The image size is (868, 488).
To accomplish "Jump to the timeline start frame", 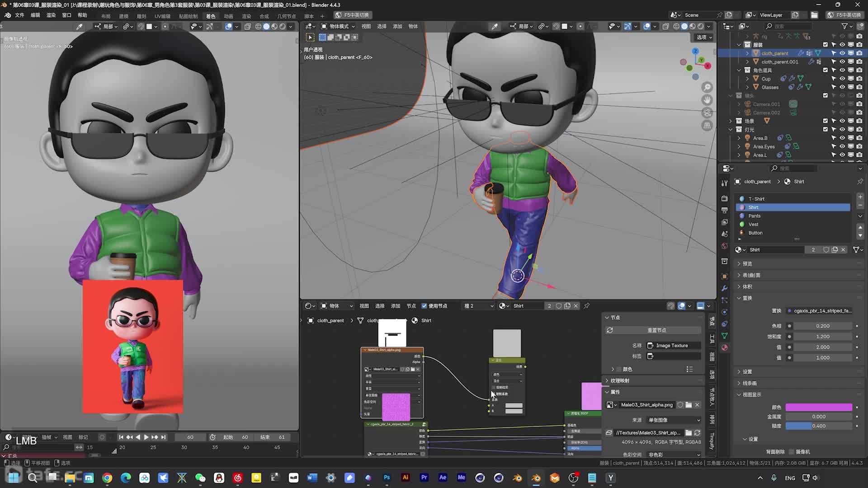I will point(121,437).
